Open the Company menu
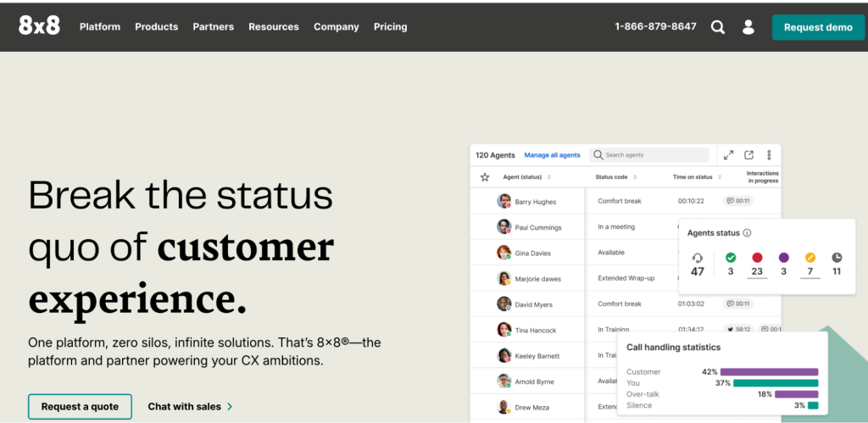This screenshot has height=423, width=868. pos(336,26)
